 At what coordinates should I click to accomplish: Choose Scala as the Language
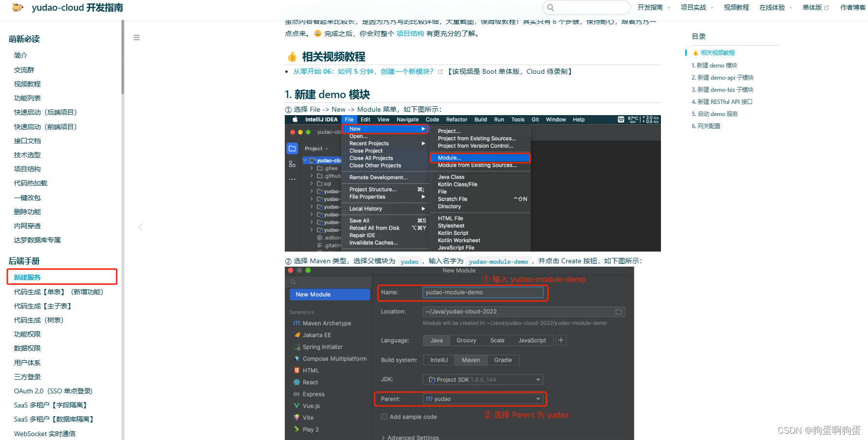point(497,340)
